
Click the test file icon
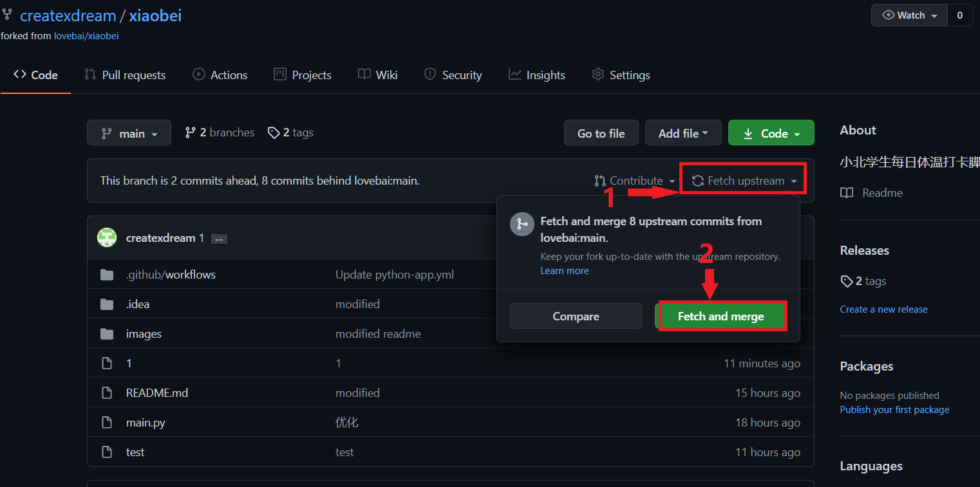coord(107,452)
